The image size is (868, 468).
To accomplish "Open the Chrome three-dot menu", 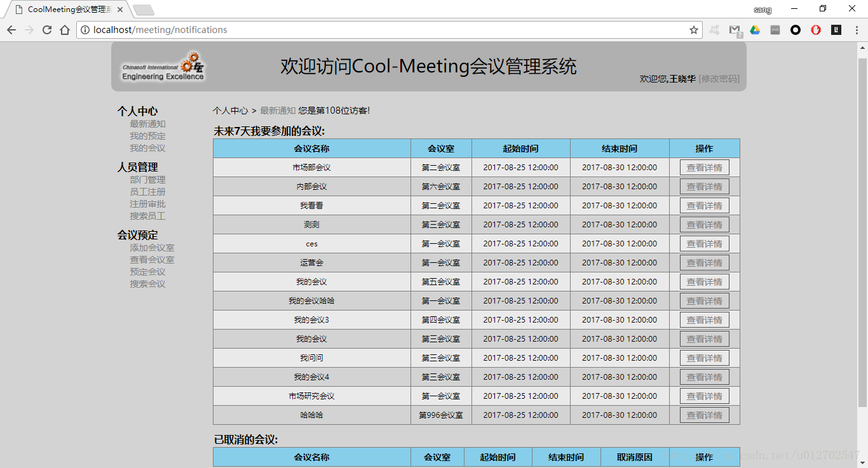I will [855, 30].
